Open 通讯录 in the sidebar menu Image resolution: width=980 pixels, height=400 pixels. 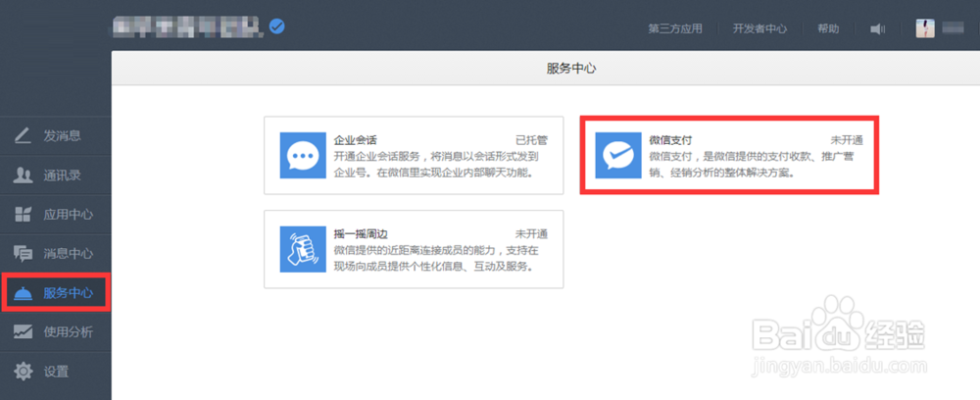pos(56,175)
